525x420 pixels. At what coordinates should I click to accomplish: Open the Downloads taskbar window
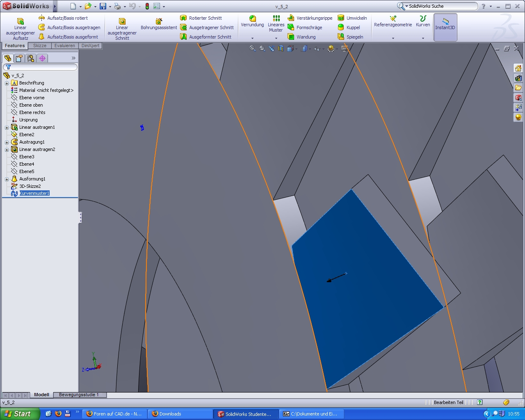point(180,414)
